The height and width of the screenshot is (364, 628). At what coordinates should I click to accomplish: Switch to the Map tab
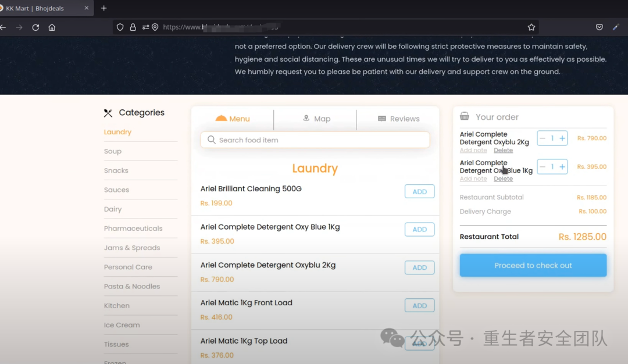coord(316,119)
